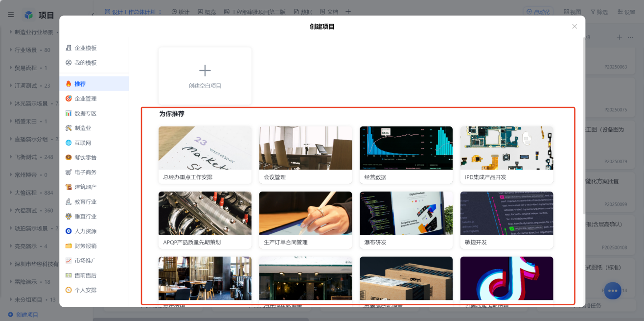Screen dimensions: 644x321
Task: Choose the IPD集成产品开发 template
Action: click(x=506, y=155)
